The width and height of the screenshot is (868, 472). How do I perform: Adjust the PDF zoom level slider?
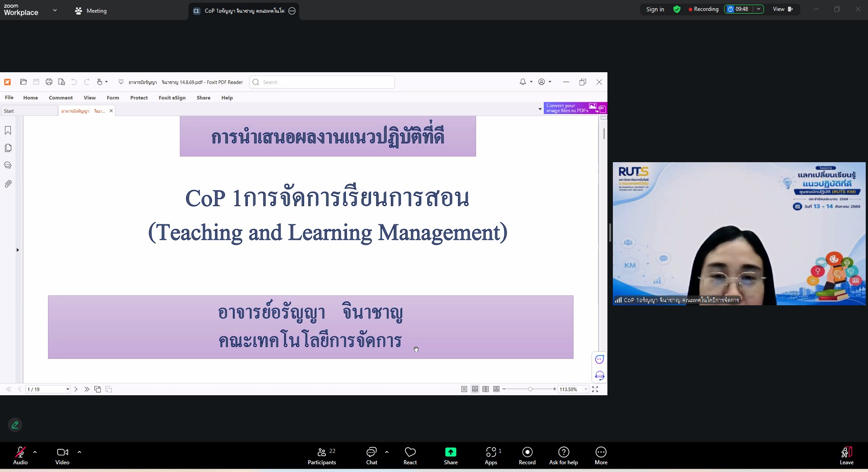[x=530, y=389]
